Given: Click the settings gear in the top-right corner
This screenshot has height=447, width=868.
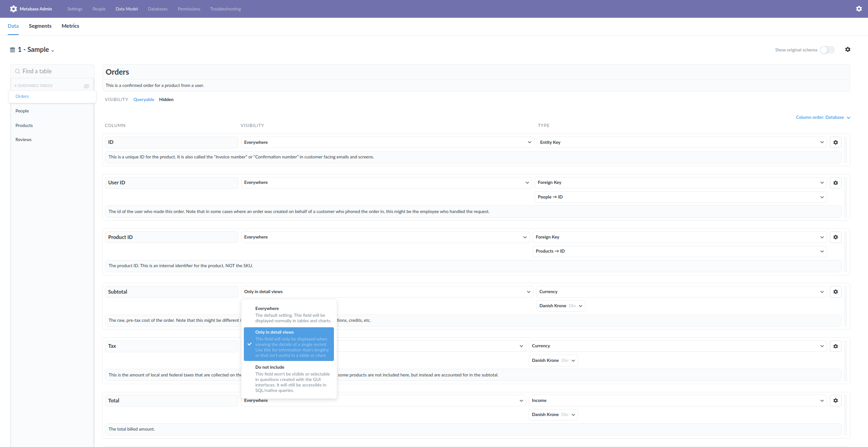Looking at the screenshot, I should [858, 9].
